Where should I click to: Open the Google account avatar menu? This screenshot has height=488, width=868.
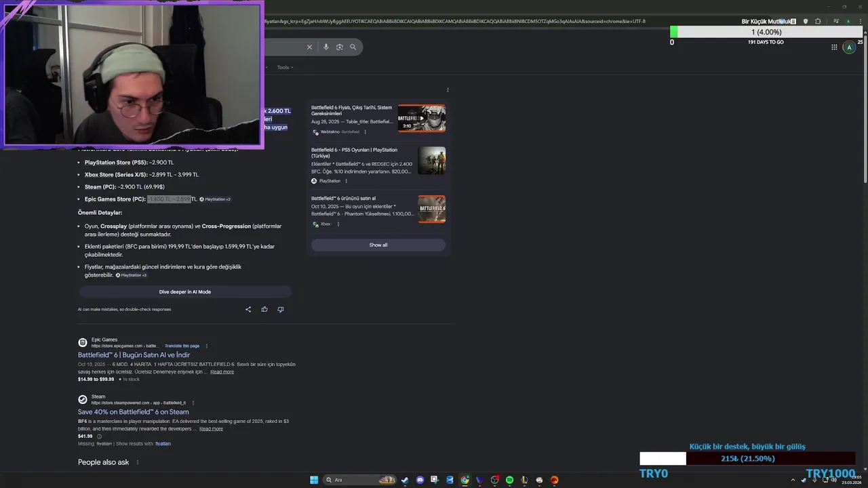coord(849,47)
